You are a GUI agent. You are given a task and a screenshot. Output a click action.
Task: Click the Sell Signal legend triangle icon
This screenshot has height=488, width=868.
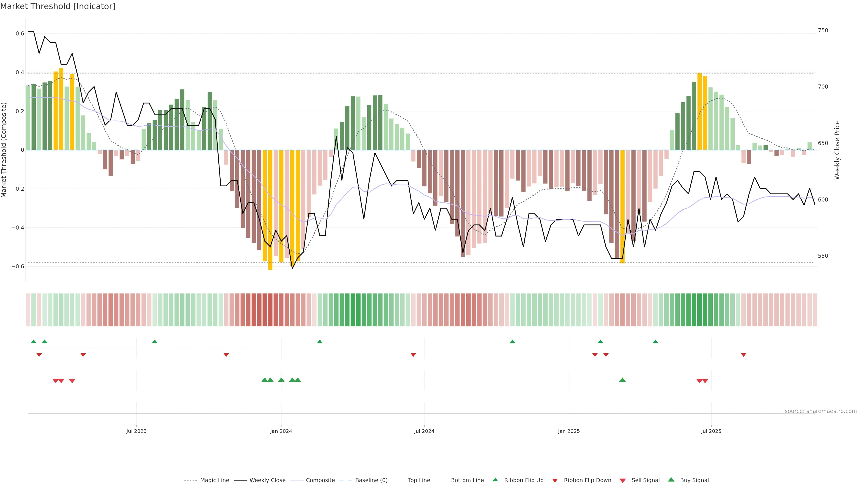click(x=623, y=481)
